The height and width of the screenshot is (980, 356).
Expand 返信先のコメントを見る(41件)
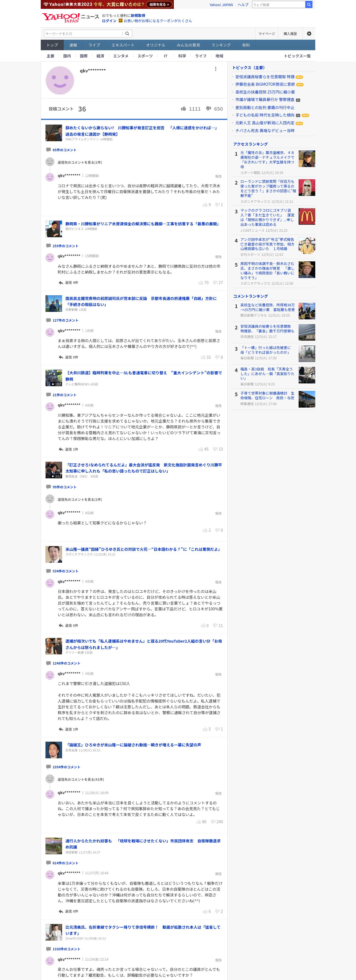pos(81,779)
